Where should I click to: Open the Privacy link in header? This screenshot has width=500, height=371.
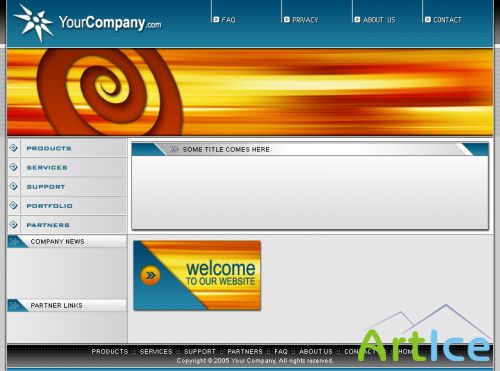[x=305, y=20]
